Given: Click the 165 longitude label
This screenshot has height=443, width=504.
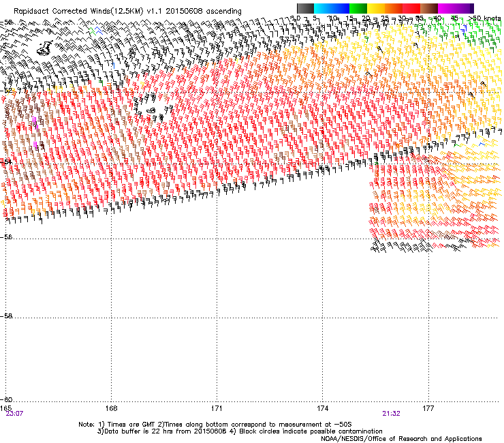Looking at the screenshot, I should (x=5, y=408).
